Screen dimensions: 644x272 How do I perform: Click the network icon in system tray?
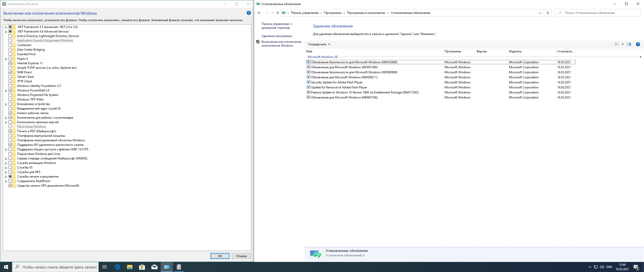[x=596, y=267]
